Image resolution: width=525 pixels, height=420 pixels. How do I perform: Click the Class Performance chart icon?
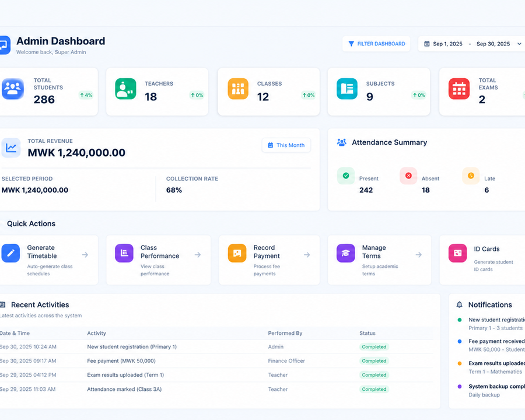pyautogui.click(x=124, y=253)
